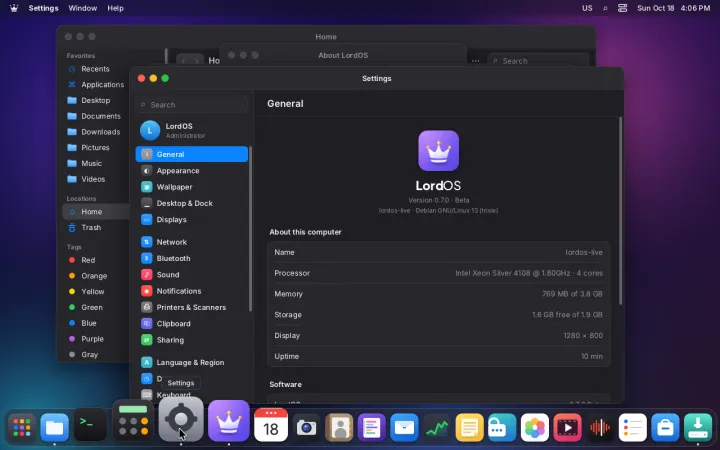Screen dimensions: 720x450
Task: Select Sharing settings
Action: pos(191,340)
